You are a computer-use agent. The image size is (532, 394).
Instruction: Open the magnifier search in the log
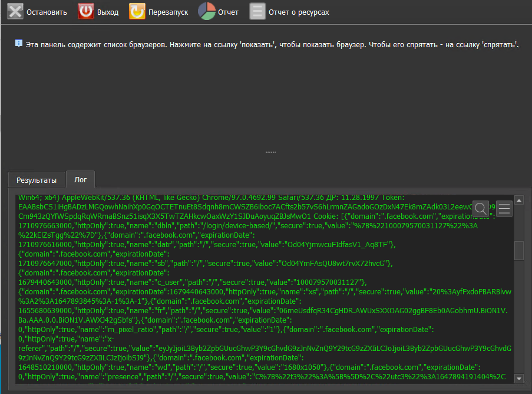tap(480, 208)
